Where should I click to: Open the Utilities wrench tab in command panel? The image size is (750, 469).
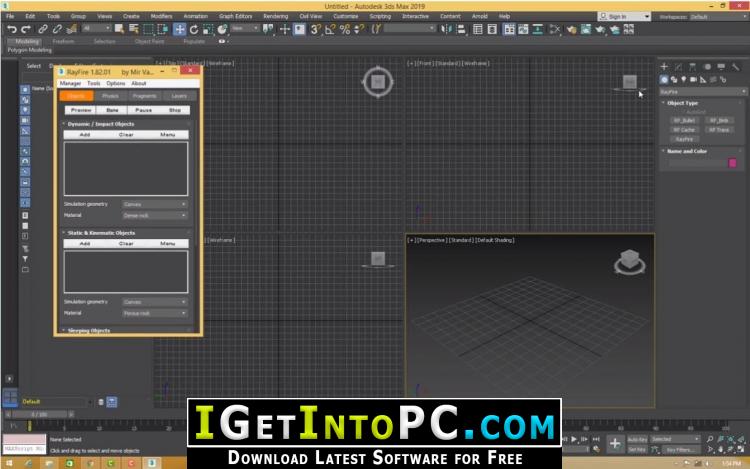click(736, 66)
